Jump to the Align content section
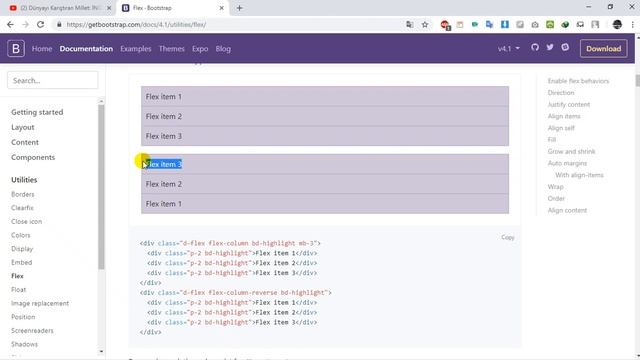The height and width of the screenshot is (360, 640). tap(567, 210)
